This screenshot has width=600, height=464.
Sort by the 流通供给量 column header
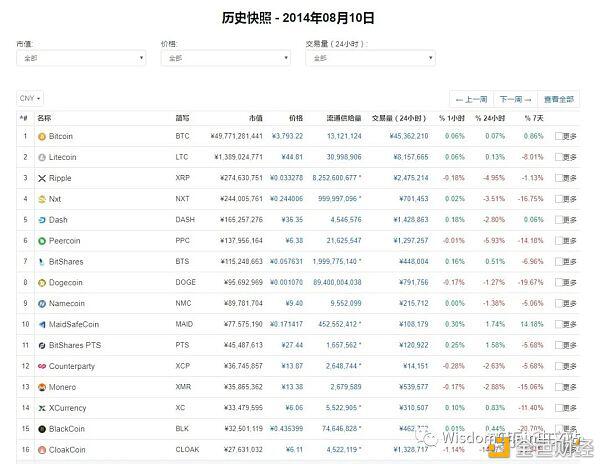point(344,118)
